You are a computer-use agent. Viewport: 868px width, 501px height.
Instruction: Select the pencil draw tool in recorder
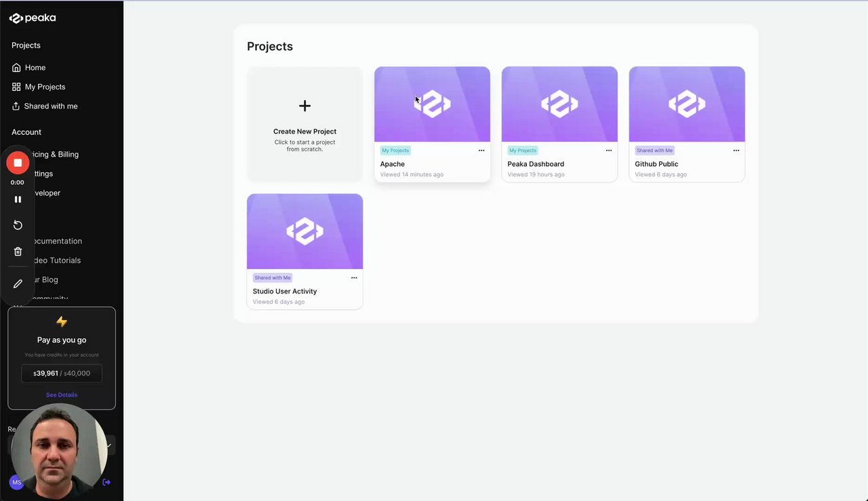point(18,283)
